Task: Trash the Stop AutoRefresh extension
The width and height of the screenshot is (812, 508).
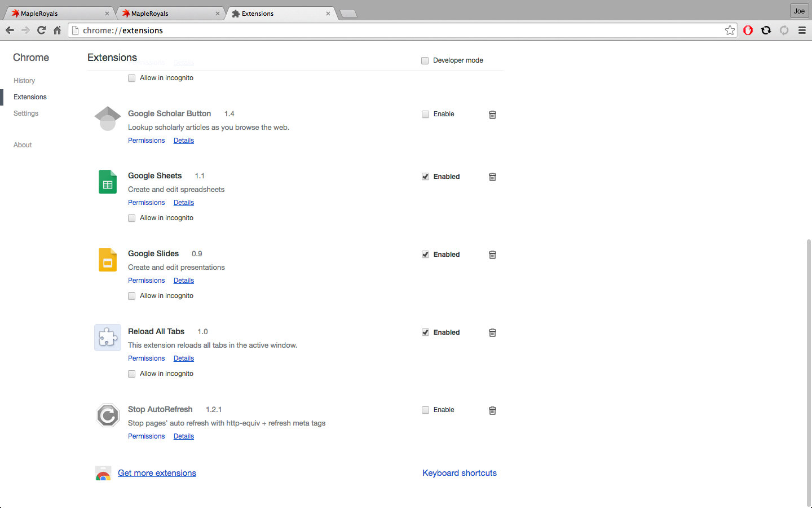Action: pos(492,410)
